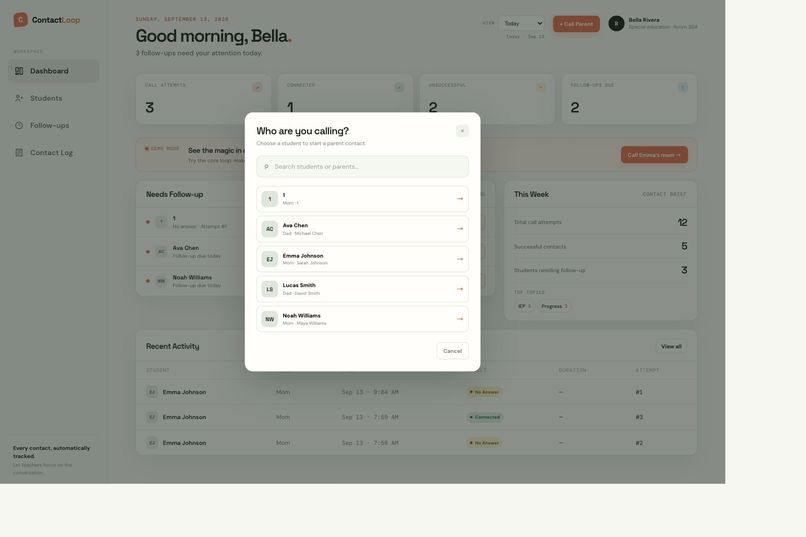Click the Dashboard grid icon

[19, 71]
